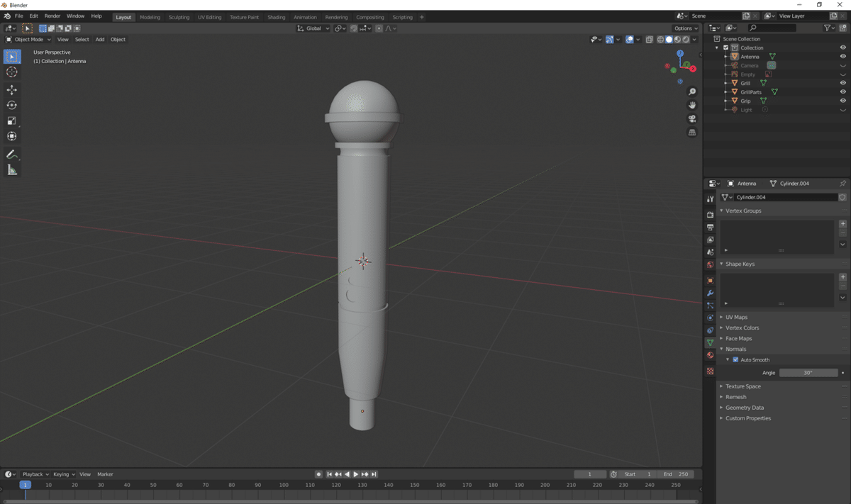This screenshot has height=504, width=851.
Task: Open Object Constraint properties tab
Action: tap(710, 330)
